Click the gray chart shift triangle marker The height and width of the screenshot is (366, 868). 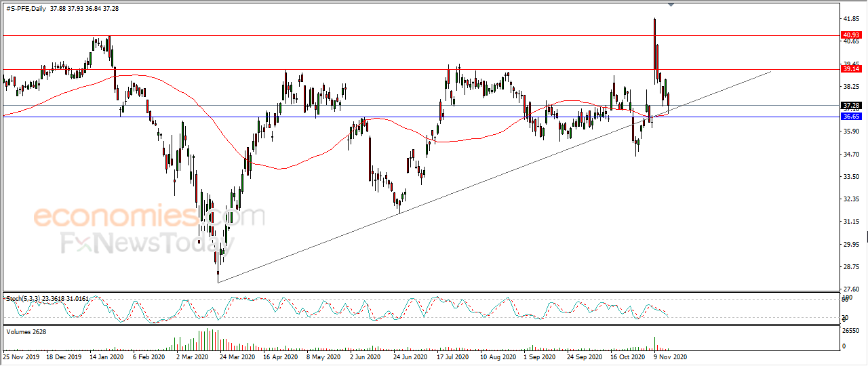671,5
